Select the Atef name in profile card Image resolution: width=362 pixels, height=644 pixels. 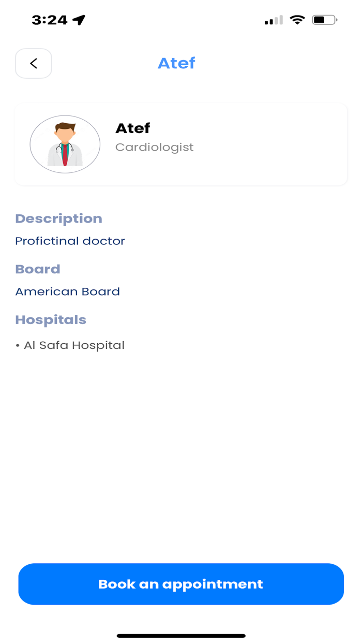pyautogui.click(x=132, y=128)
